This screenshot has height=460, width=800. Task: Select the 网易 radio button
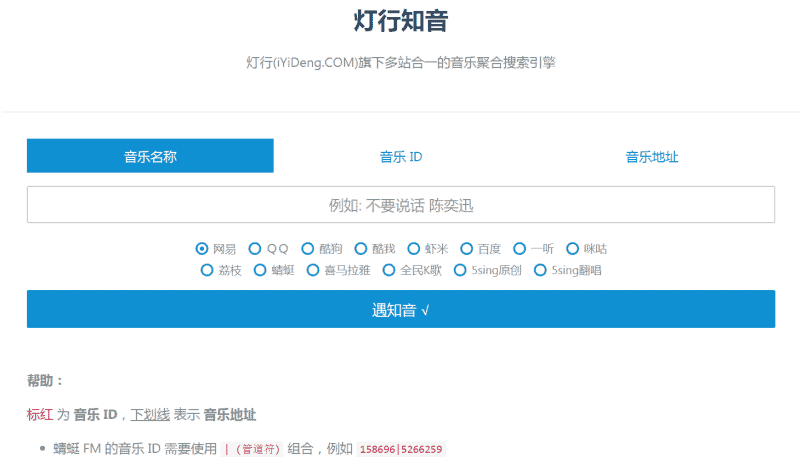201,249
